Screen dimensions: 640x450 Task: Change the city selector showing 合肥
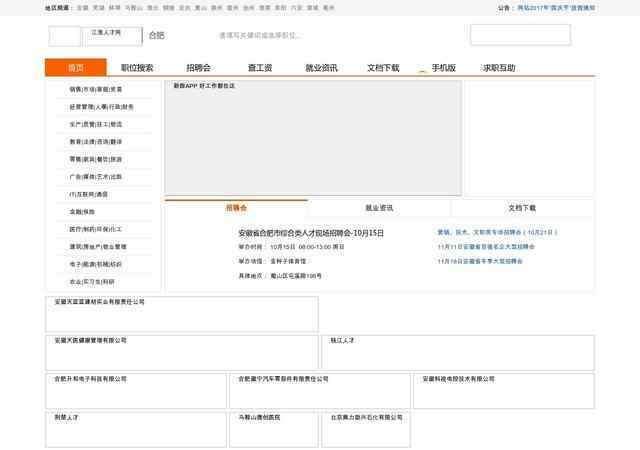[x=156, y=36]
